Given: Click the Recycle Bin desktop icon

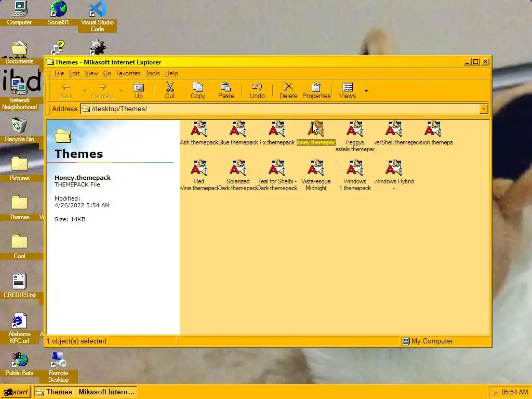Looking at the screenshot, I should (19, 126).
